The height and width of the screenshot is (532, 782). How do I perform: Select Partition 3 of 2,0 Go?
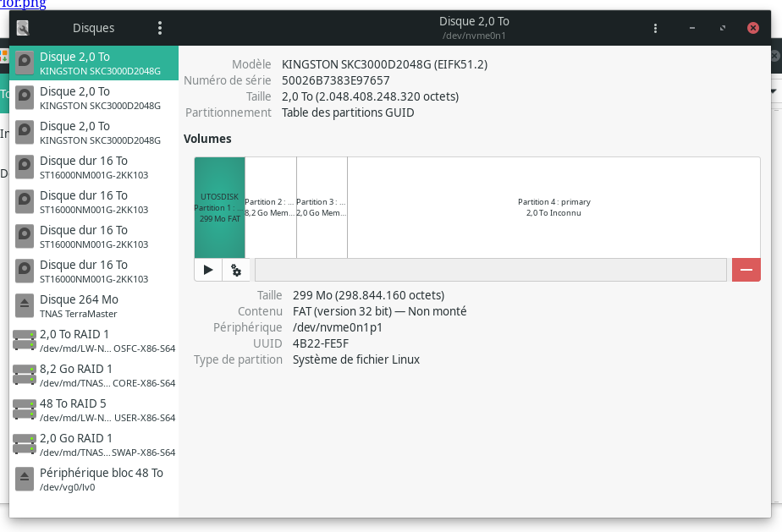pos(322,207)
